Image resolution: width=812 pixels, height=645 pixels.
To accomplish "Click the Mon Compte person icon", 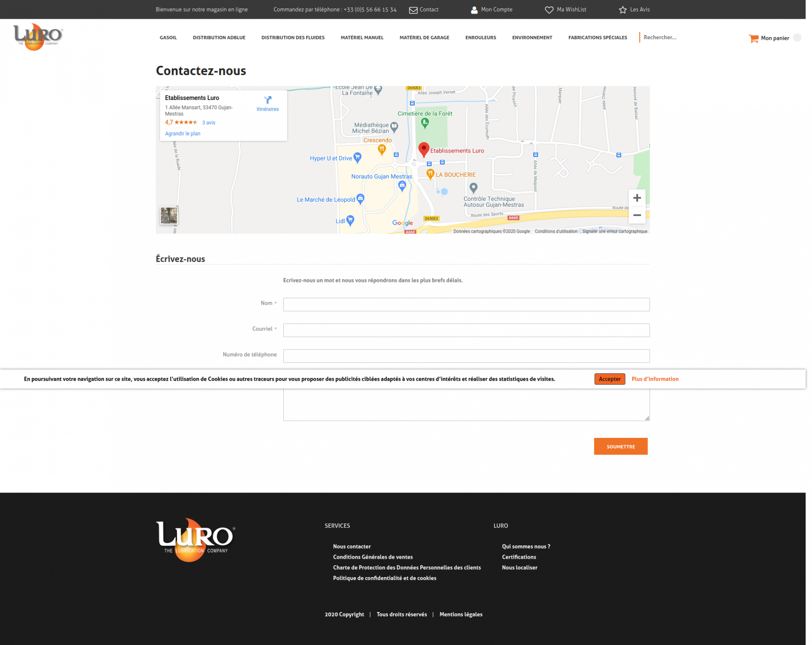I will point(474,10).
